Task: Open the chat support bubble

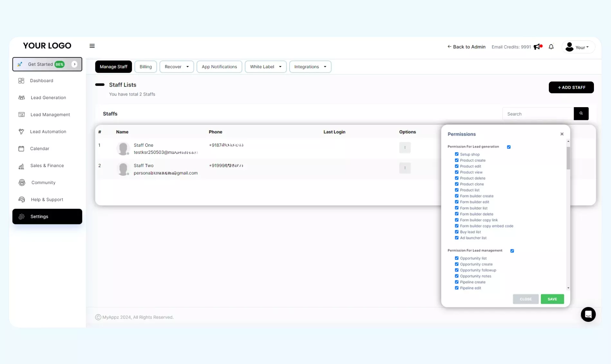Action: [x=588, y=314]
